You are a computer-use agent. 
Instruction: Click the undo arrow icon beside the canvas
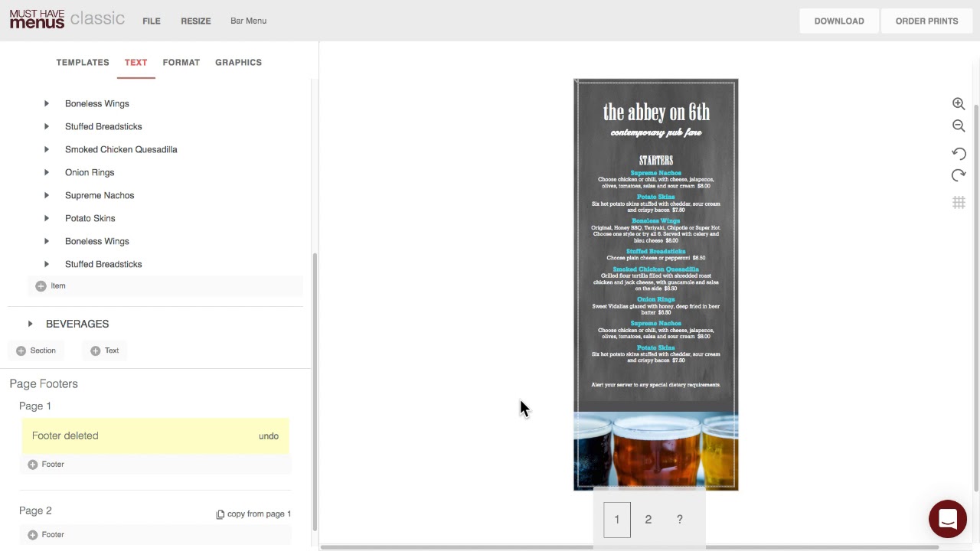pos(959,154)
